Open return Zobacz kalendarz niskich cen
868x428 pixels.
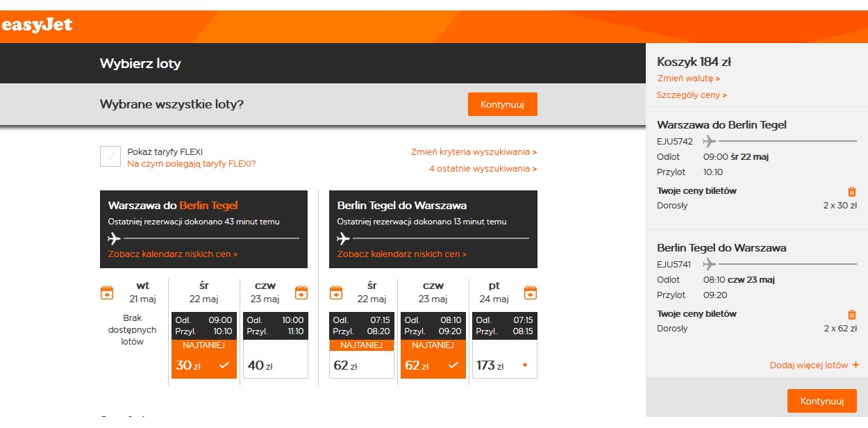pos(402,254)
